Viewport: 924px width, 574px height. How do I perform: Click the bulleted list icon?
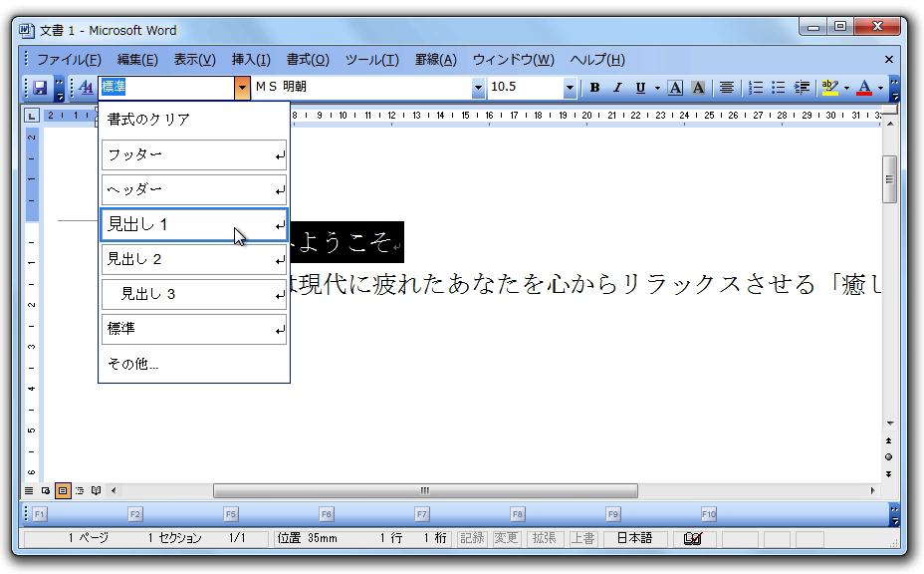click(x=779, y=88)
